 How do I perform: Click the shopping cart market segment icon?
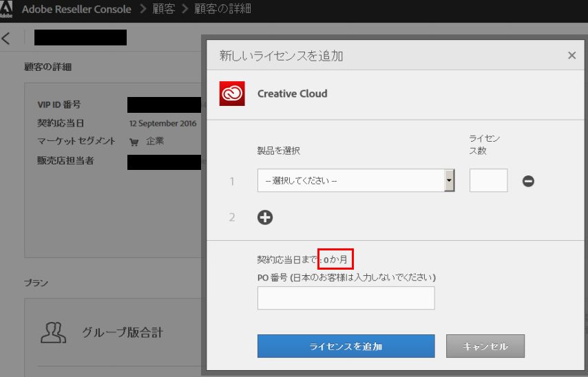tap(134, 142)
